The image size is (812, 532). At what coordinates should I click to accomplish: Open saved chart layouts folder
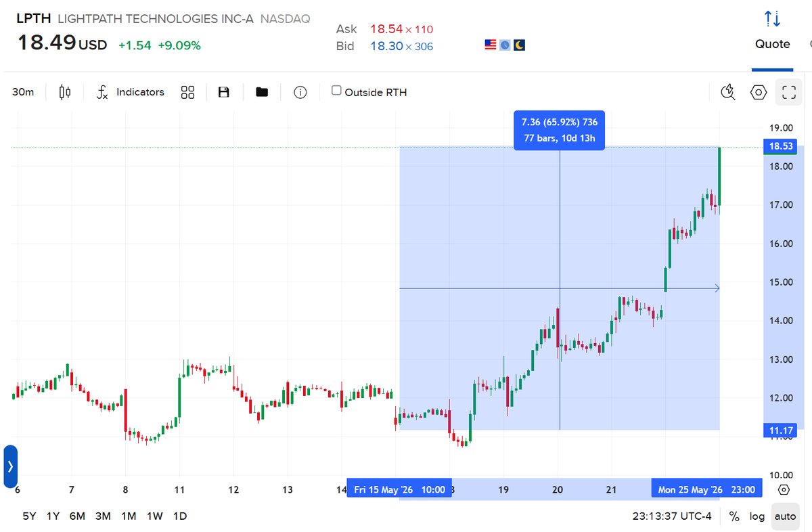coord(262,92)
